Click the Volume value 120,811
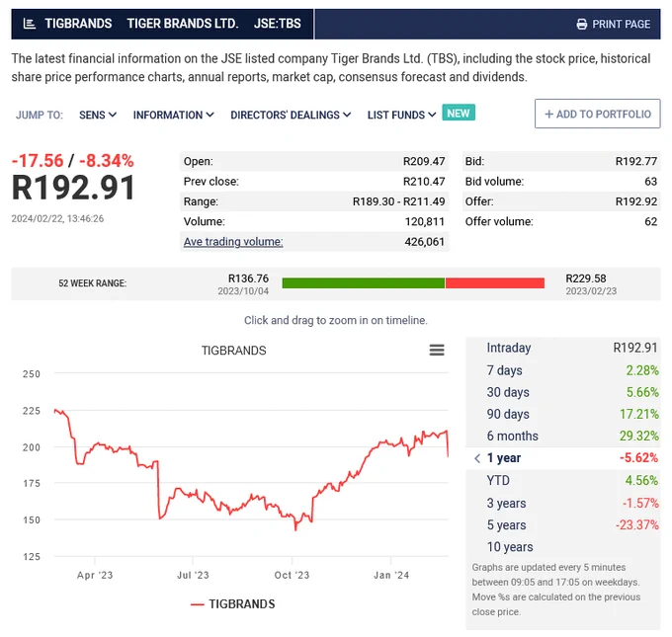Viewport: 672px width, 637px height. (425, 221)
